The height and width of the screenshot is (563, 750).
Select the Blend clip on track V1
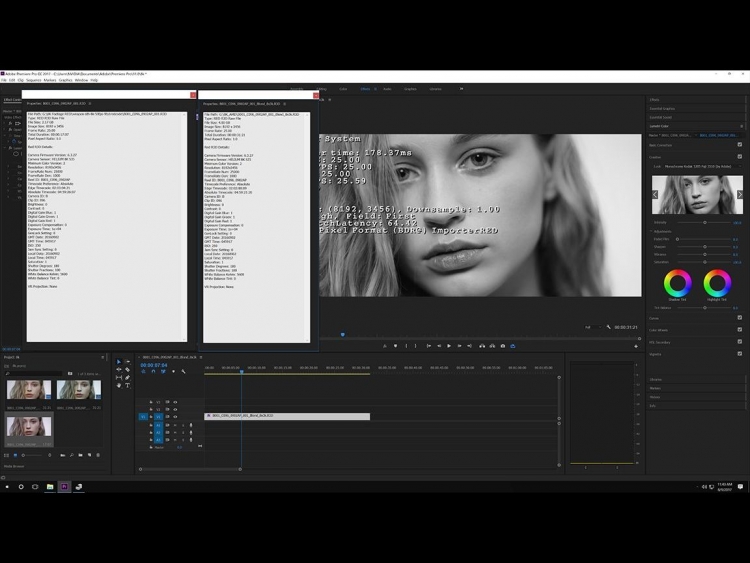pos(288,416)
